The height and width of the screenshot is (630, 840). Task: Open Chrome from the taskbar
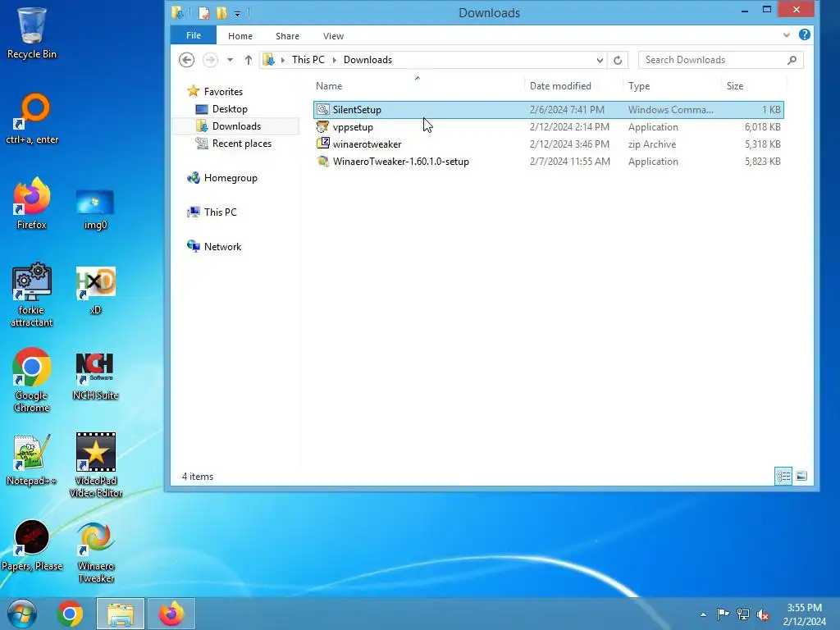click(x=71, y=614)
